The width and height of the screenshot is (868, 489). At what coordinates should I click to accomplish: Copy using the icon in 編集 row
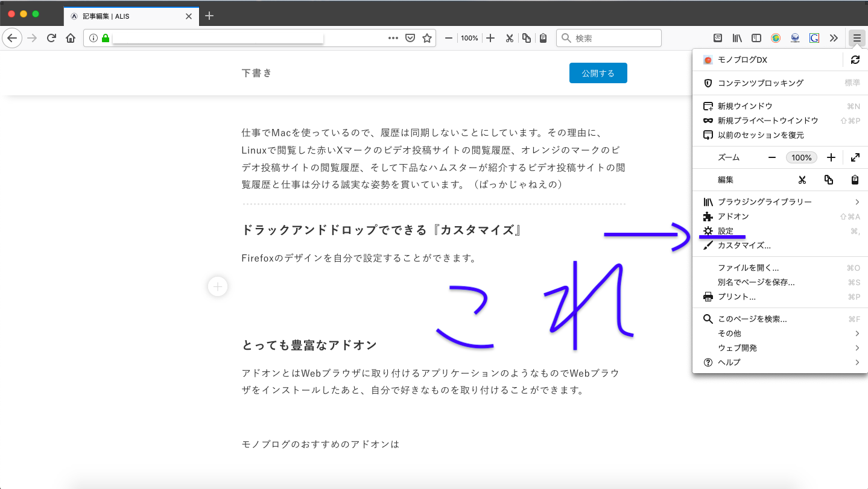pos(829,180)
